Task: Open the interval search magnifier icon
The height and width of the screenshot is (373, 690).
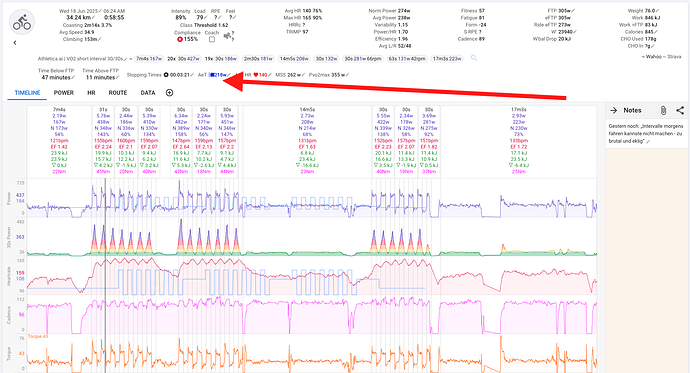Action: pyautogui.click(x=474, y=58)
